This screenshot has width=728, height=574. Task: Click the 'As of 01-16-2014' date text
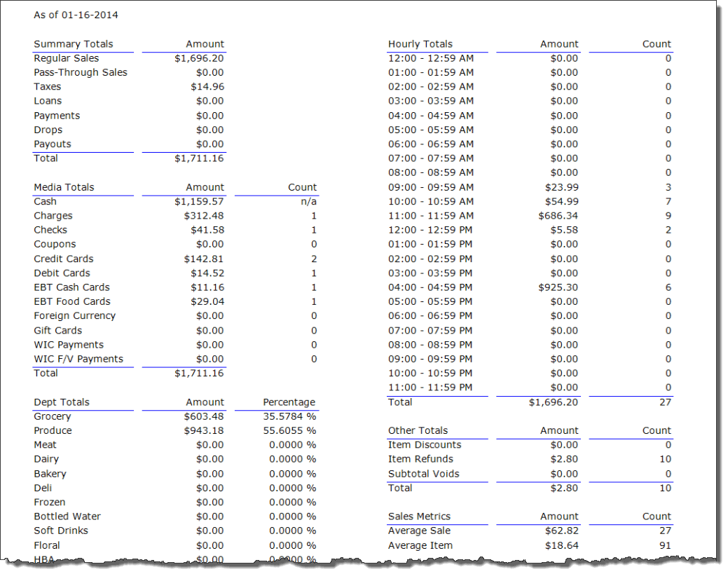pos(76,15)
